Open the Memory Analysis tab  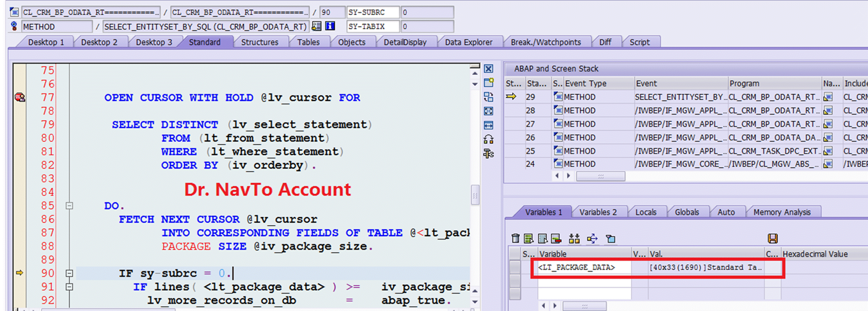[x=782, y=212]
